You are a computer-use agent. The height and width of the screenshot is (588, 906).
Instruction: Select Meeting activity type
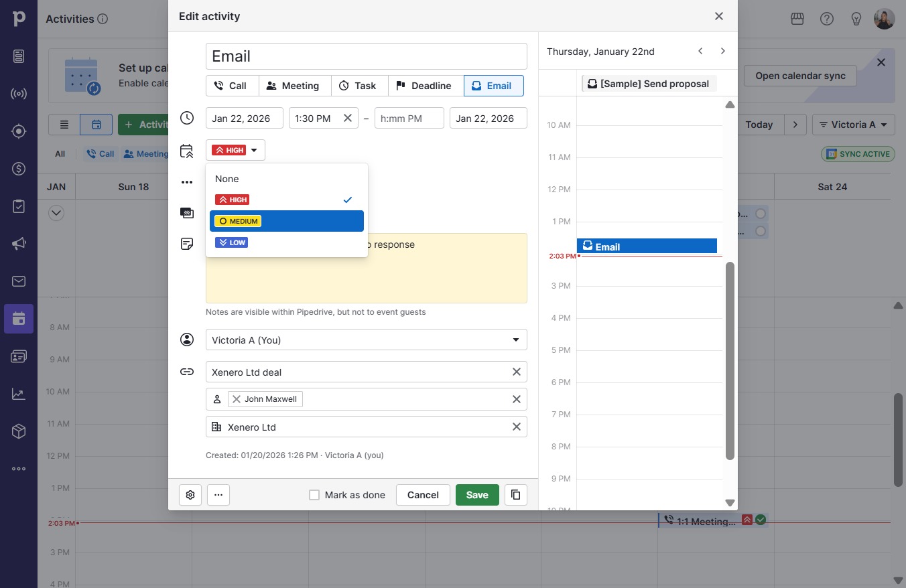point(295,86)
